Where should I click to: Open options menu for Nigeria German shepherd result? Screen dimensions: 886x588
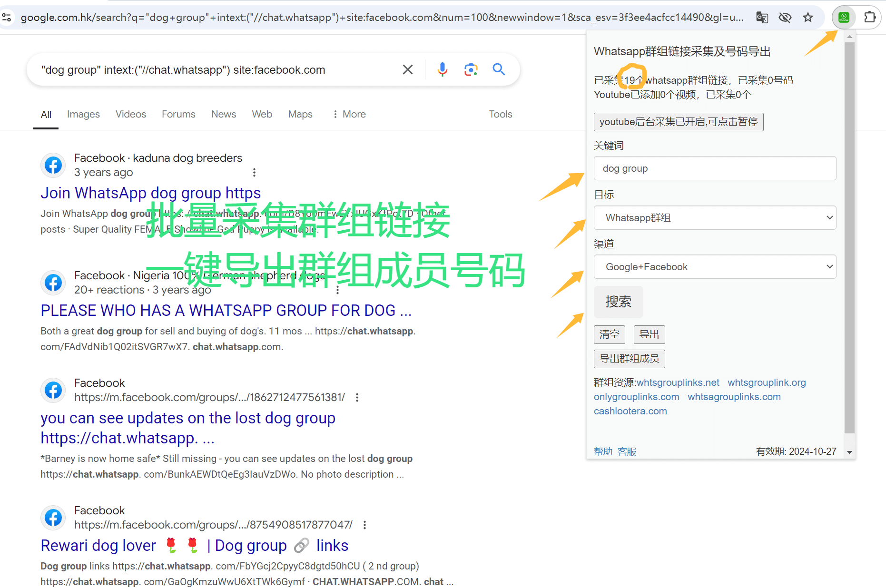(x=337, y=290)
